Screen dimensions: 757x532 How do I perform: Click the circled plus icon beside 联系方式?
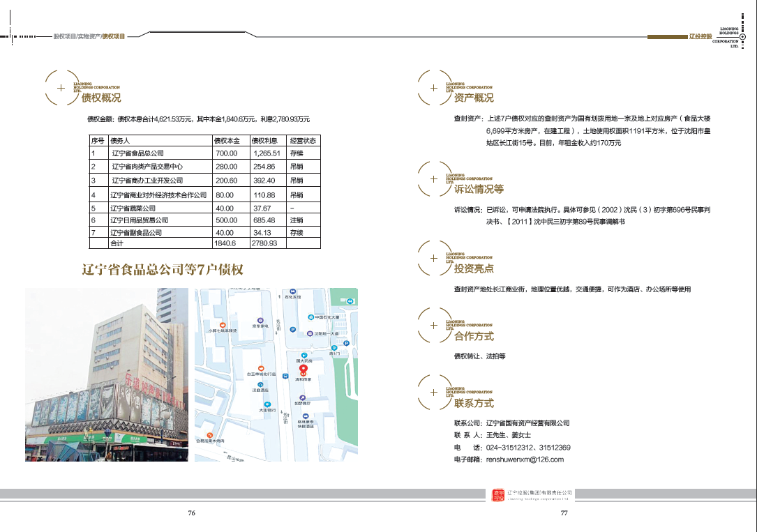(x=433, y=393)
